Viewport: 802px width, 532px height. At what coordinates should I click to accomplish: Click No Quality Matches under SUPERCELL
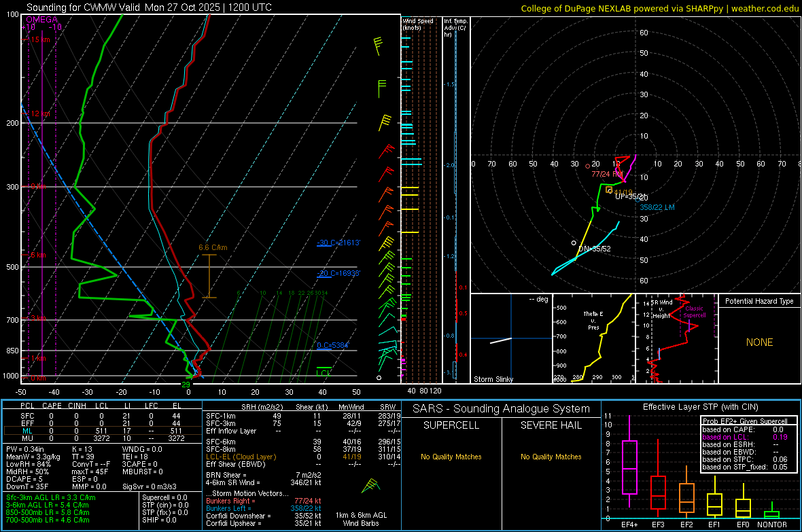pyautogui.click(x=451, y=457)
